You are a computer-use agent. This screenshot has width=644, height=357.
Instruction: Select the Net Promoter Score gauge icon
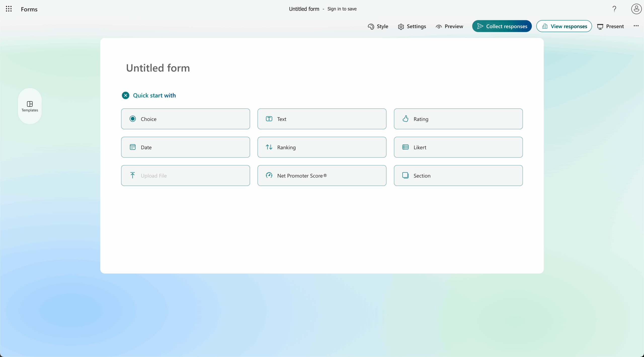point(269,175)
